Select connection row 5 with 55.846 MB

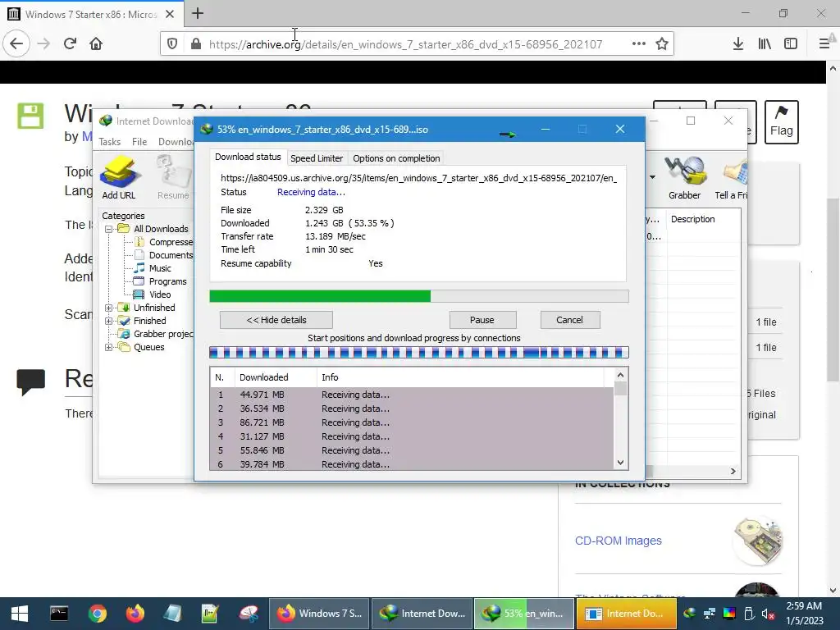tap(412, 450)
